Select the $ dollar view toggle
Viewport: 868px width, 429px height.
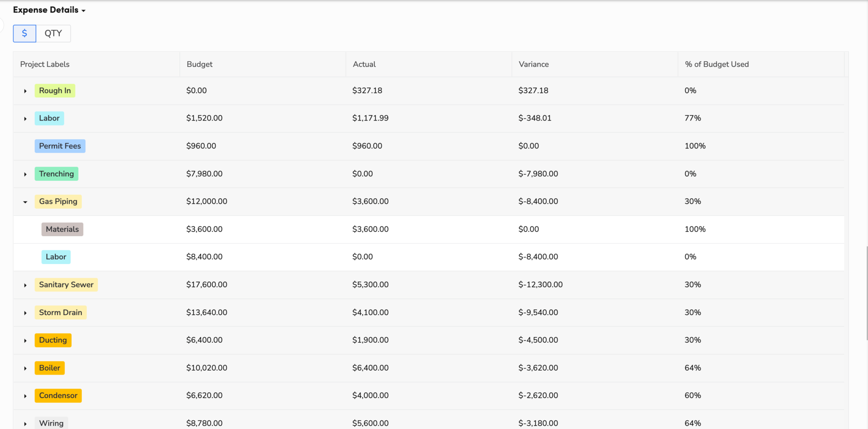(x=24, y=33)
